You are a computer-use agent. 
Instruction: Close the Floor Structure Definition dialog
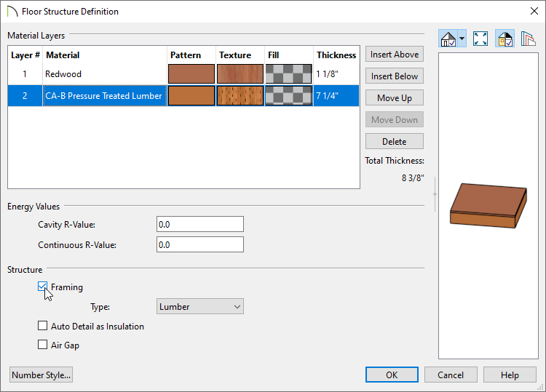(x=534, y=11)
